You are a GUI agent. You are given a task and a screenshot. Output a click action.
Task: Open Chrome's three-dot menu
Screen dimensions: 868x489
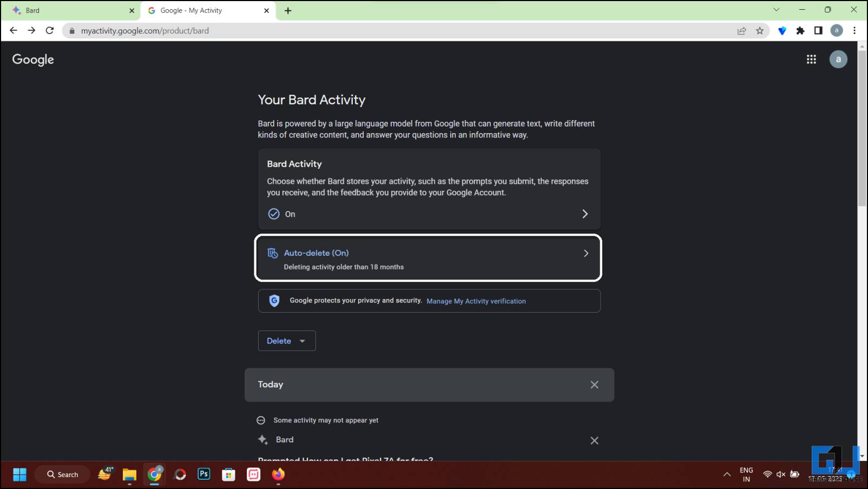pos(854,31)
